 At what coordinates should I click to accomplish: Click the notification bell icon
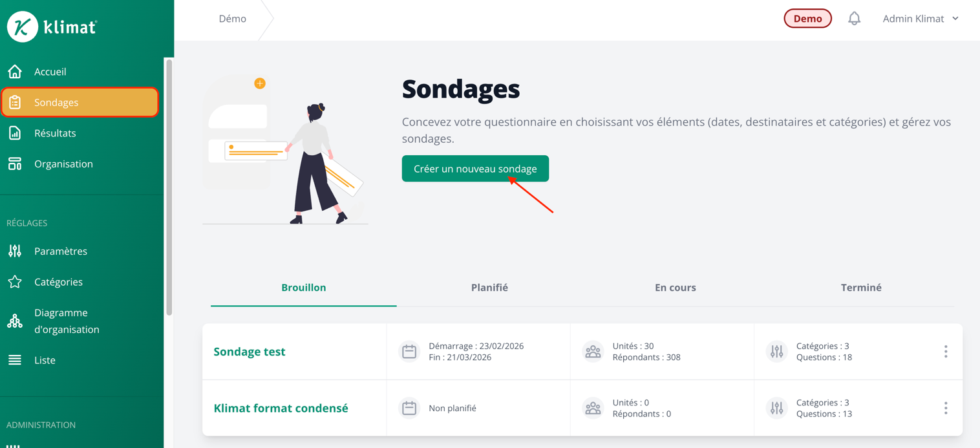coord(854,18)
